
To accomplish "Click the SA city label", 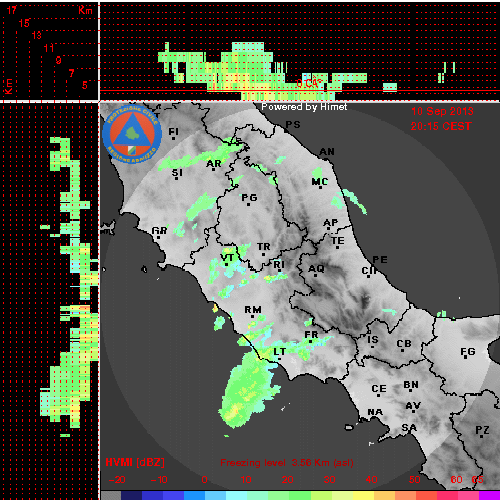I will click(x=409, y=428).
